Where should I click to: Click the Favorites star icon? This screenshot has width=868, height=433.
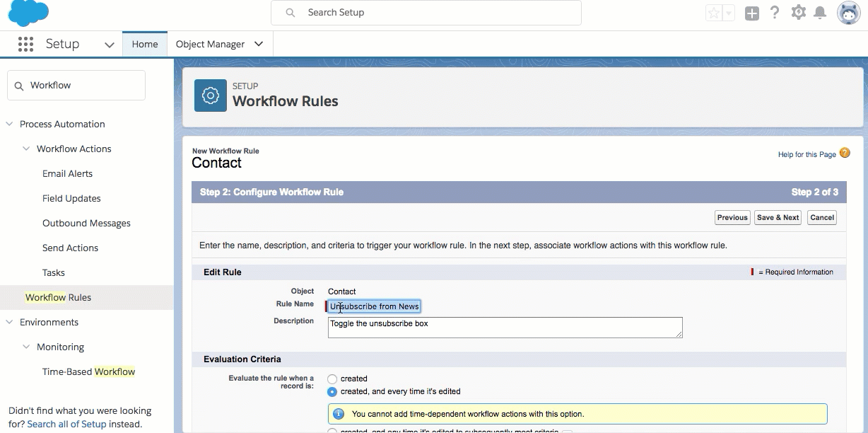pos(714,13)
